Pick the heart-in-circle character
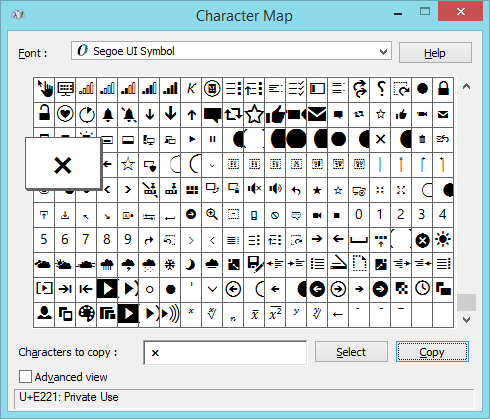The image size is (490, 419). pyautogui.click(x=65, y=115)
